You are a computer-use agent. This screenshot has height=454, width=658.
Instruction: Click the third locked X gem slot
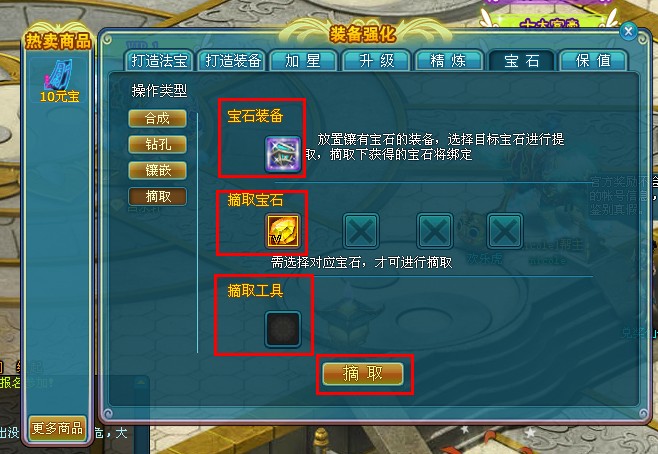tap(505, 231)
